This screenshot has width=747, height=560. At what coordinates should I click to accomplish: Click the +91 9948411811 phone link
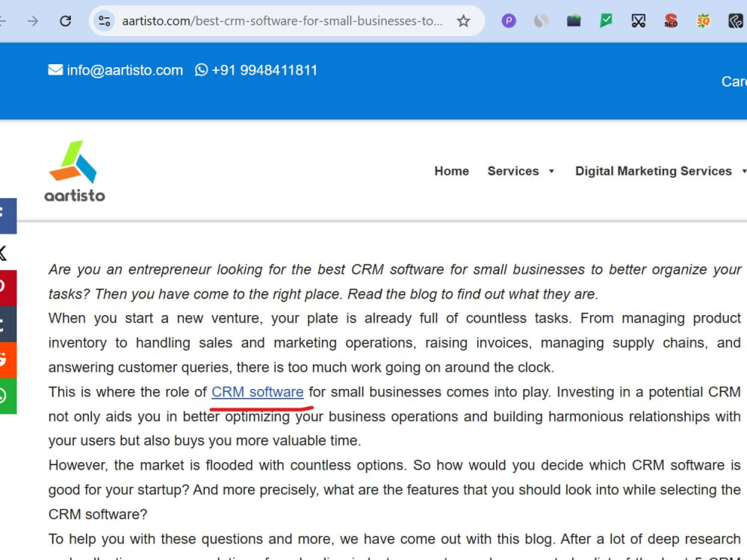pyautogui.click(x=264, y=70)
